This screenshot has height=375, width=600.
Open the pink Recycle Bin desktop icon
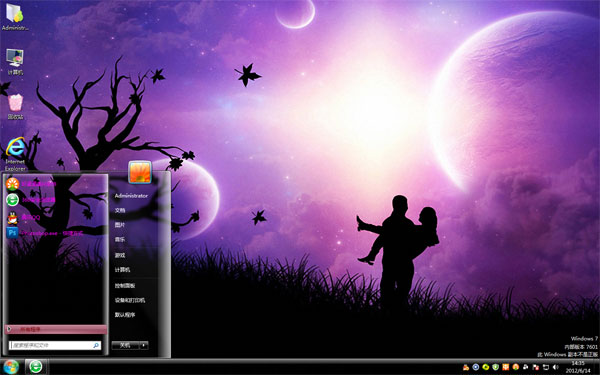(x=15, y=107)
